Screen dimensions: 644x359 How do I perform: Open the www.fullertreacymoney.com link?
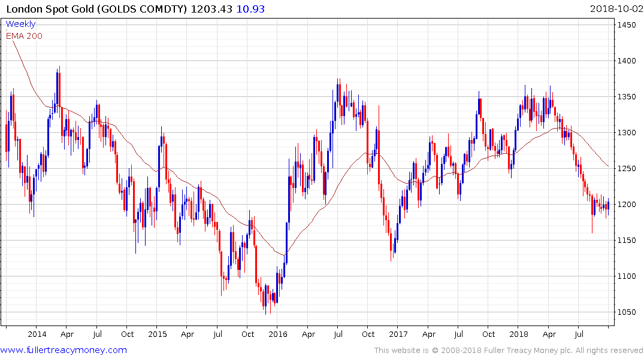click(x=64, y=350)
